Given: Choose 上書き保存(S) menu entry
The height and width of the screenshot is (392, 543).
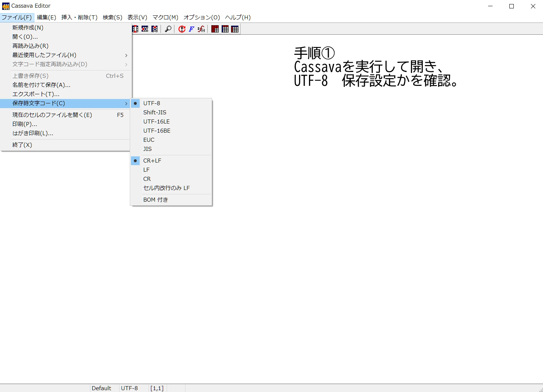Looking at the screenshot, I should 65,76.
